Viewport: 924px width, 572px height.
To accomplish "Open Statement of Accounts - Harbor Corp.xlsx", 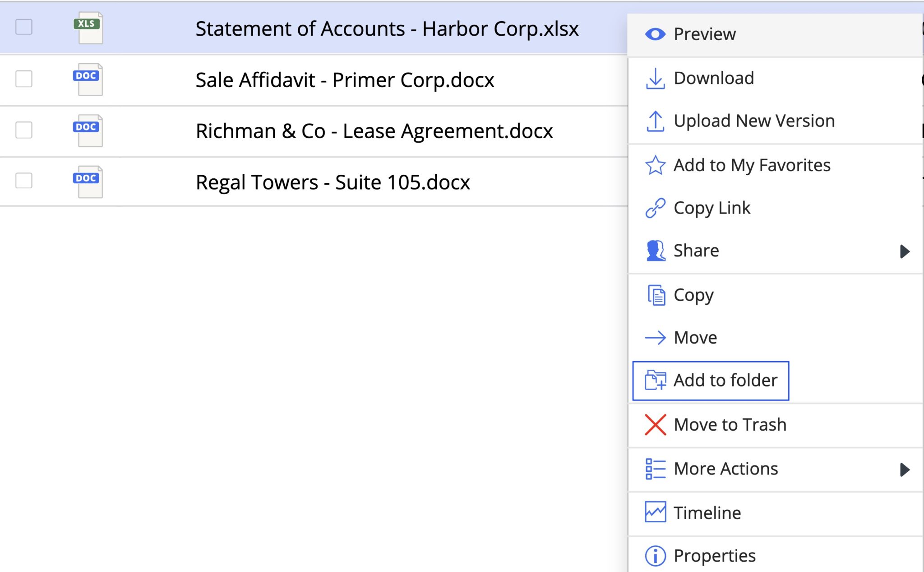I will [387, 28].
